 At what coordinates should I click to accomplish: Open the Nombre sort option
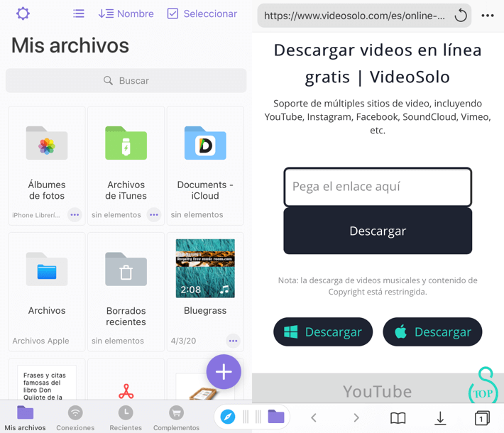(126, 13)
